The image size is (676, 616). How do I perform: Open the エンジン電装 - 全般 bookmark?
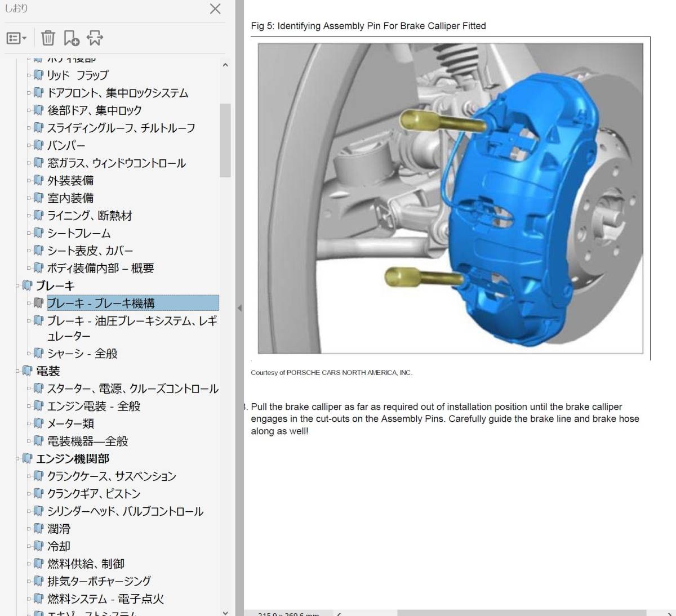94,406
